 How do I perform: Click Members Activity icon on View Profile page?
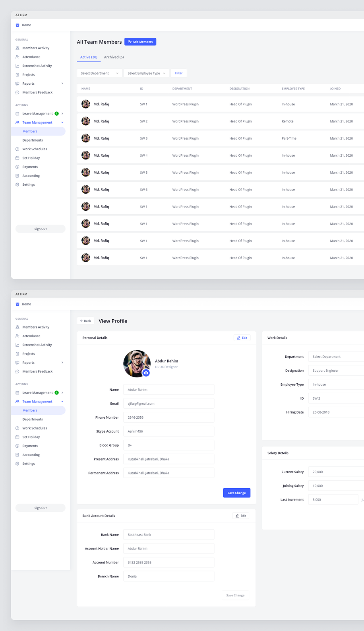(17, 327)
